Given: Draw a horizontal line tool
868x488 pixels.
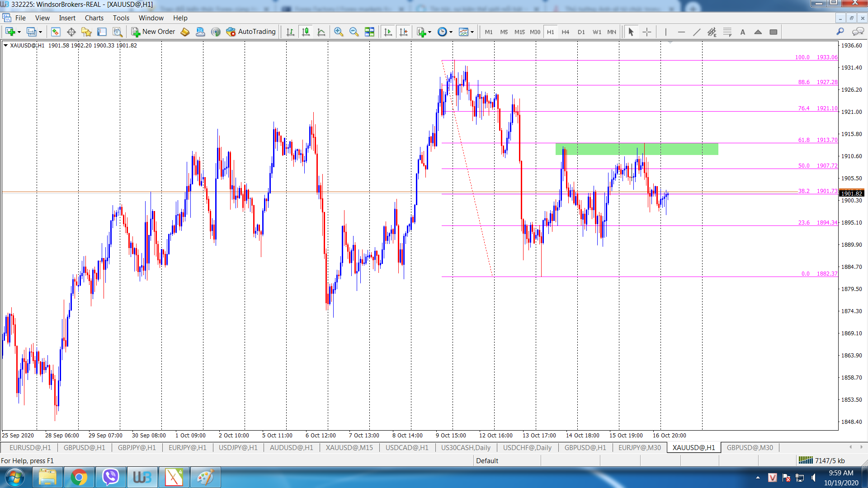Looking at the screenshot, I should (681, 32).
